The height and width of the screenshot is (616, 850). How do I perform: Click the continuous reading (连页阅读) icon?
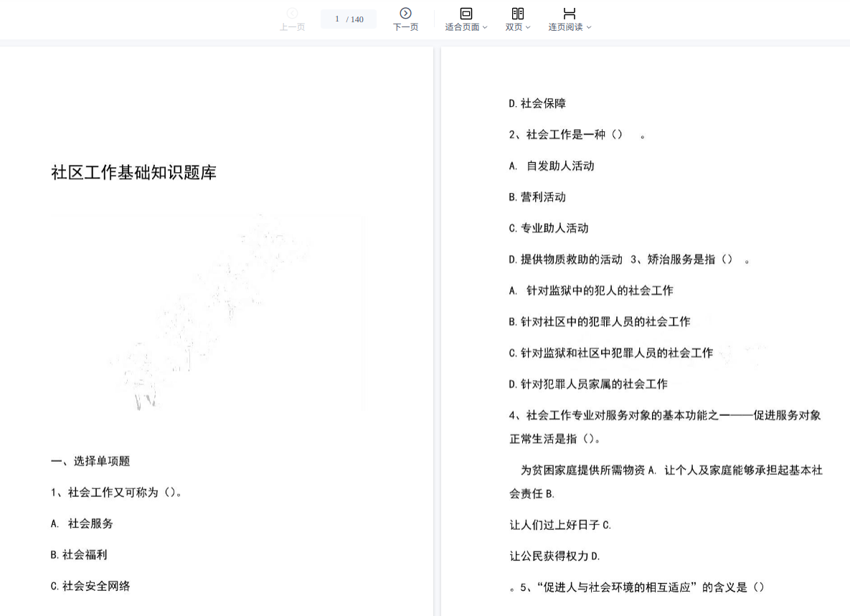click(569, 13)
